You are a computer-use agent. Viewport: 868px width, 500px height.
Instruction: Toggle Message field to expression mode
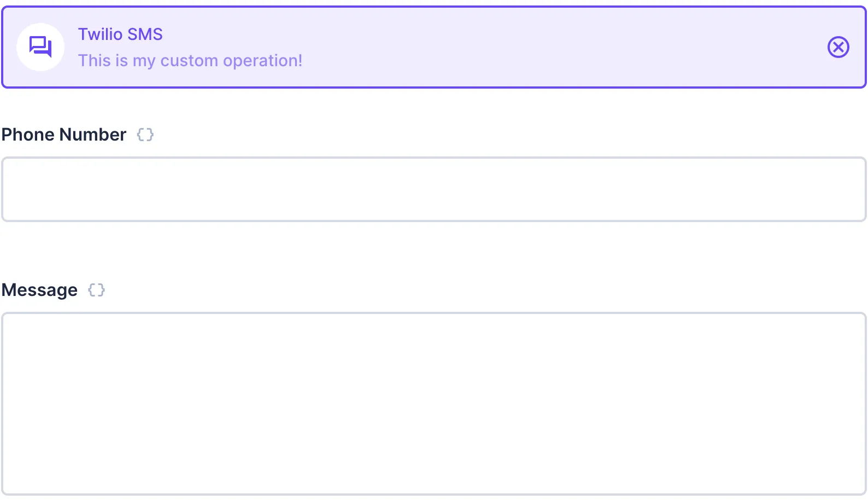click(96, 290)
